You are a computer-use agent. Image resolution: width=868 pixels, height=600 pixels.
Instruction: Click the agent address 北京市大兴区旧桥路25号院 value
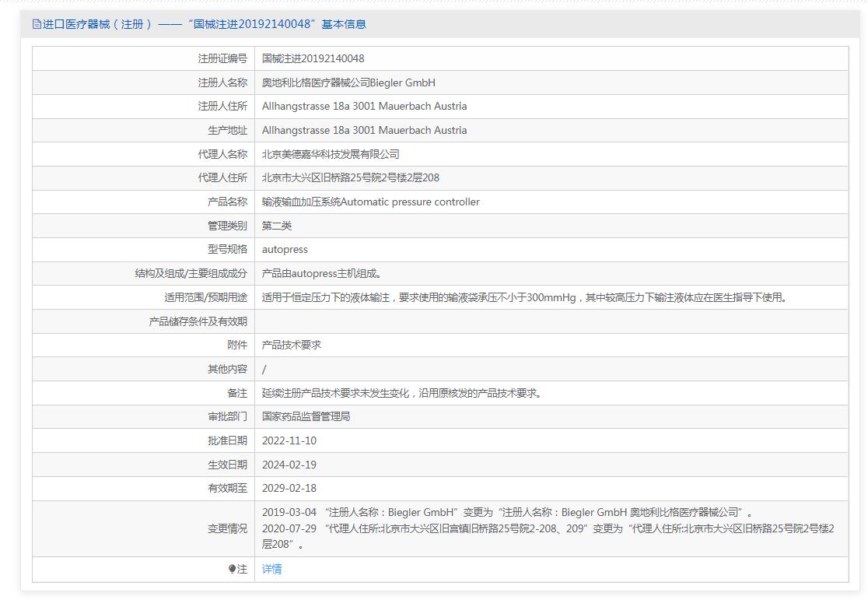350,178
